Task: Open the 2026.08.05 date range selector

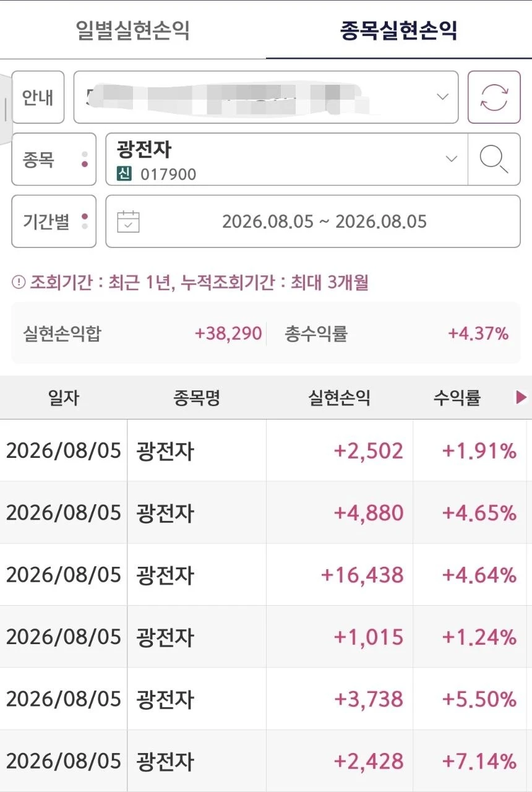Action: coord(313,222)
